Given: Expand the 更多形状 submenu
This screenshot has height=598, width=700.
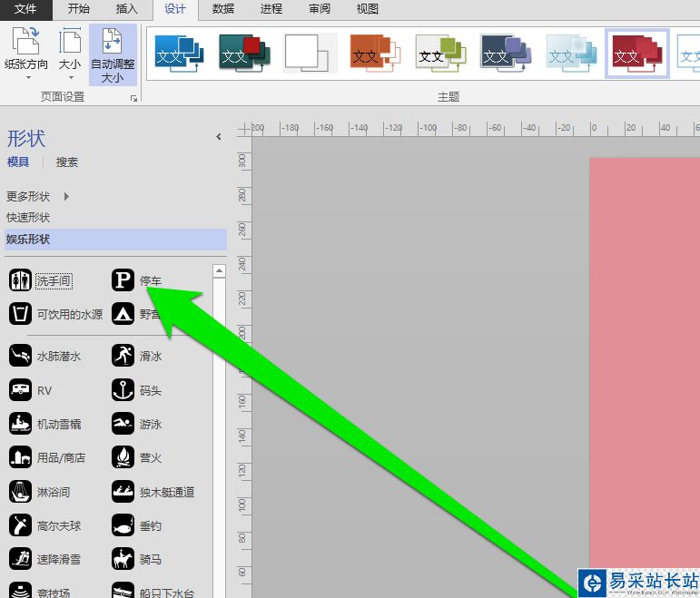Looking at the screenshot, I should click(37, 196).
